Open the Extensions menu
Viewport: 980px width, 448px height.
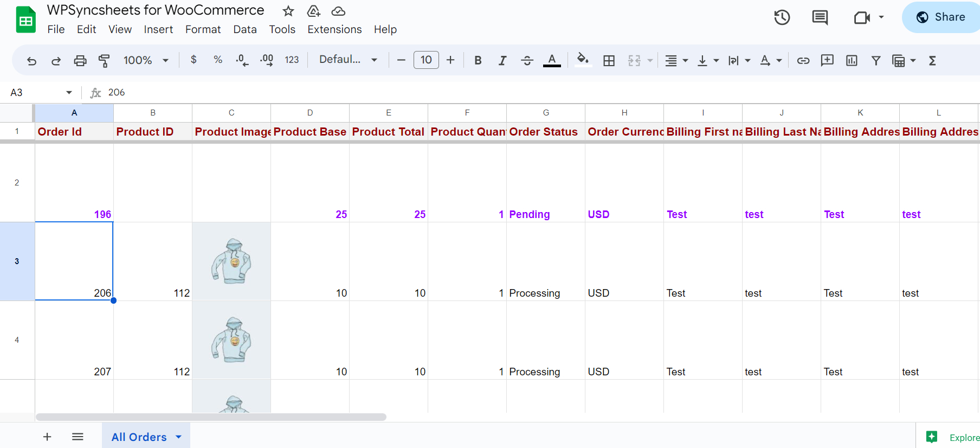point(334,29)
